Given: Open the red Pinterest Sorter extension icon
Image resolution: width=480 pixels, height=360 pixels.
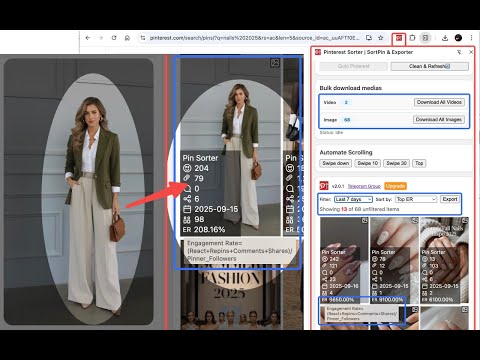Looking at the screenshot, I should pos(399,38).
